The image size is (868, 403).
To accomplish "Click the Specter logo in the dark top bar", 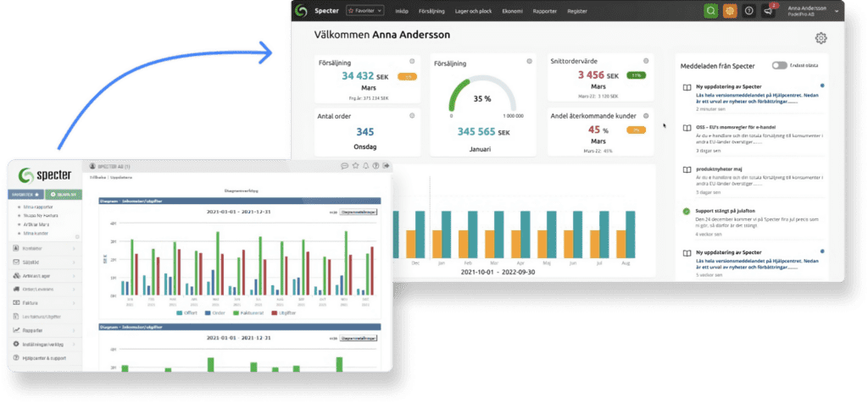I will point(301,10).
